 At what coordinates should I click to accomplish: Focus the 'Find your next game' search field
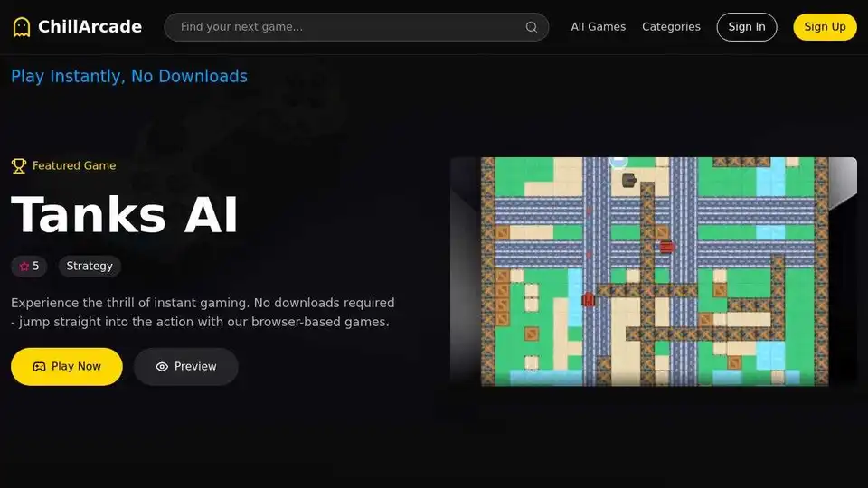pos(356,27)
